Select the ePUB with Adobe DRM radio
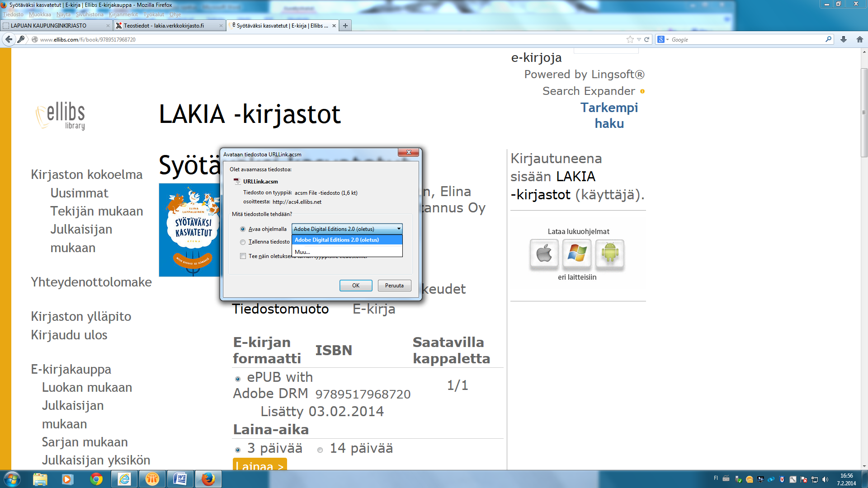Viewport: 868px width, 488px height. (x=238, y=379)
